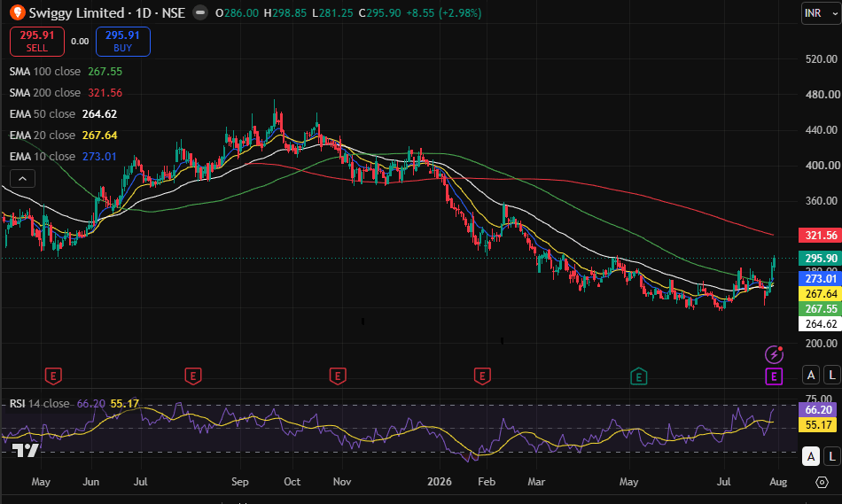
Task: Select the SMA 100 close indicator label
Action: pyautogui.click(x=45, y=72)
